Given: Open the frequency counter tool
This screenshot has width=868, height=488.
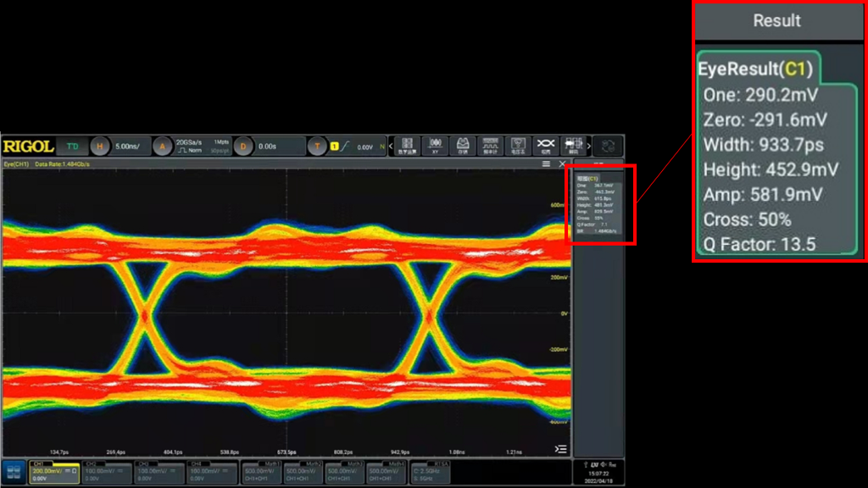Looking at the screenshot, I should click(x=491, y=146).
